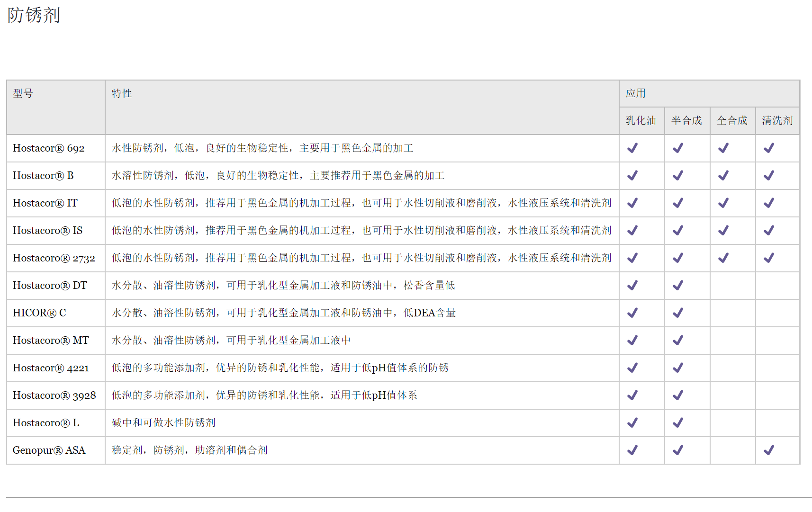Click the 清洗剂 checkmark in Hostacoro IS row
Image resolution: width=812 pixels, height=512 pixels.
[x=768, y=231]
